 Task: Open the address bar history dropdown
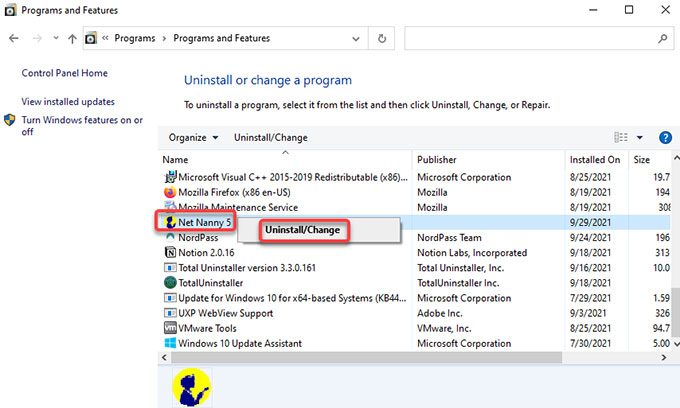(x=356, y=39)
